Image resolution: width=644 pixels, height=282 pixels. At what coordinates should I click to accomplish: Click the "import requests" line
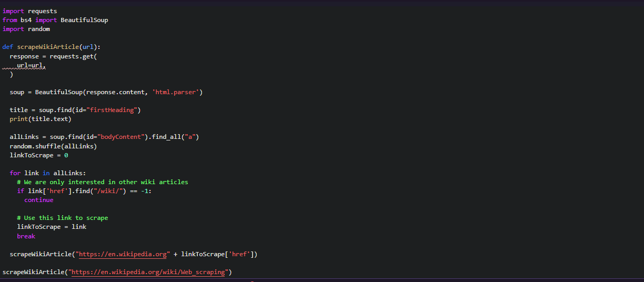tap(29, 11)
